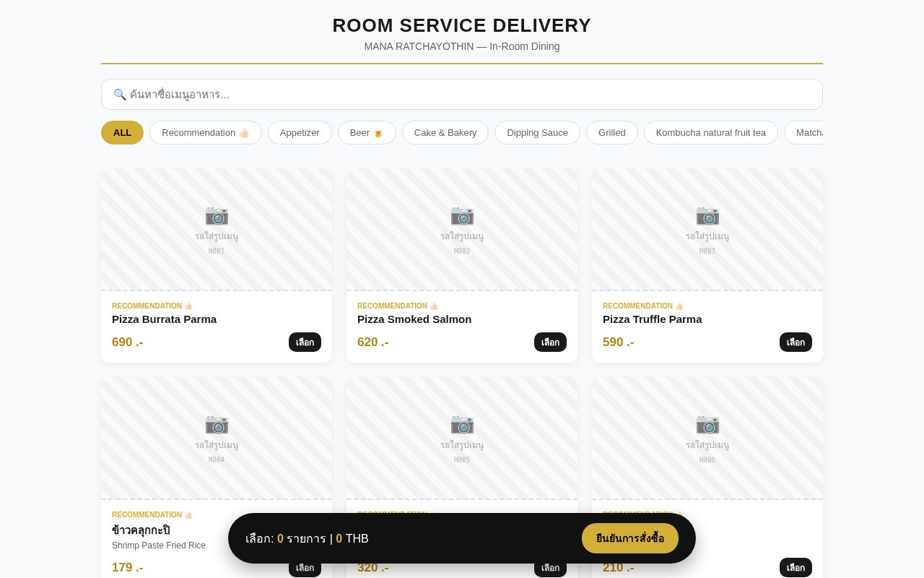Viewport: 924px width, 578px height.
Task: Click the camera placeholder icon for M002
Action: (462, 215)
